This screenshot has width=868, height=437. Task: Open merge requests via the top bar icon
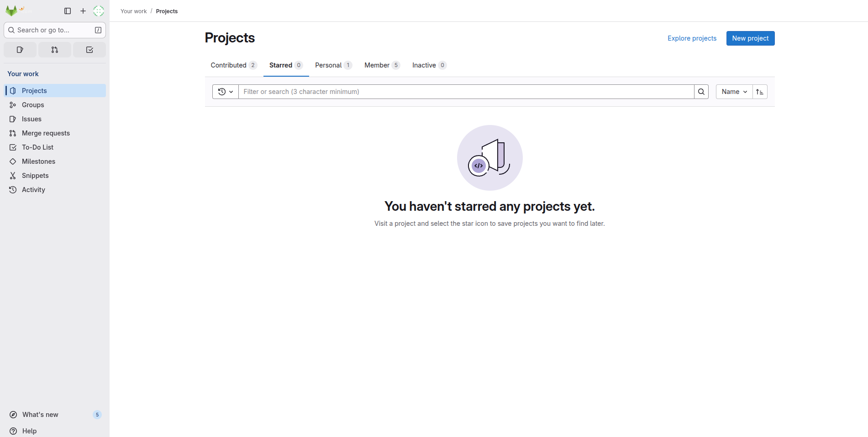coord(54,49)
